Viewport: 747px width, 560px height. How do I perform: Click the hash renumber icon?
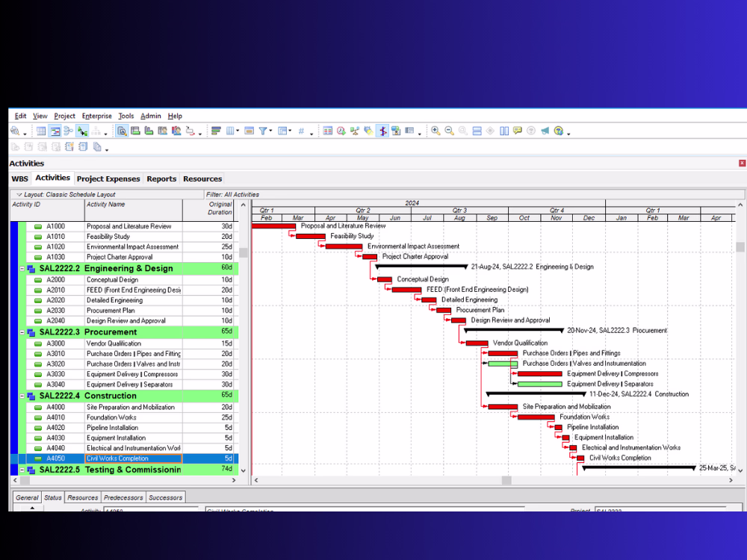pyautogui.click(x=301, y=131)
